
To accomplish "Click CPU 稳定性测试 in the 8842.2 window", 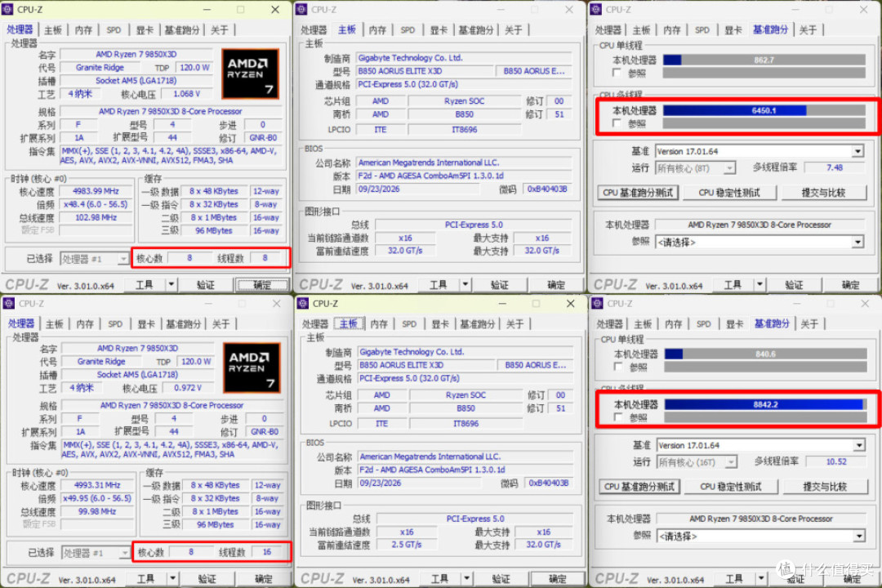I will point(731,487).
